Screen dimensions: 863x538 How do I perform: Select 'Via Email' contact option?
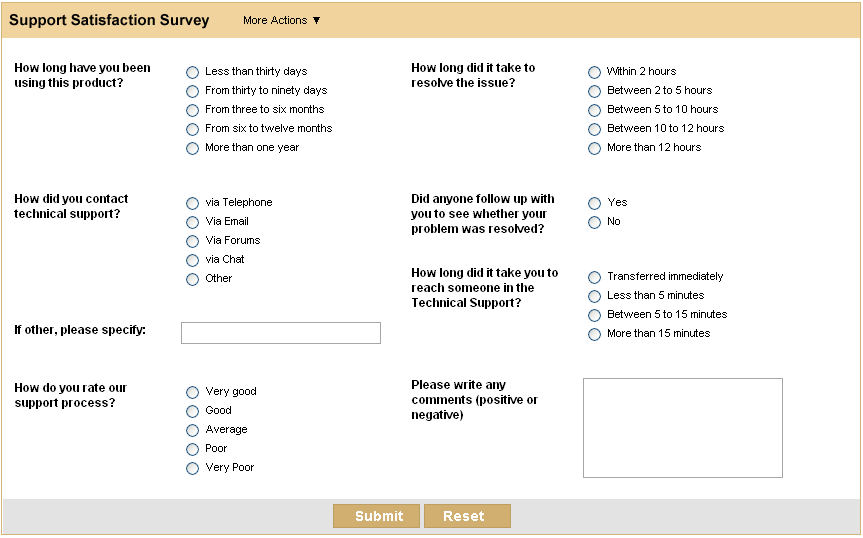click(x=193, y=222)
